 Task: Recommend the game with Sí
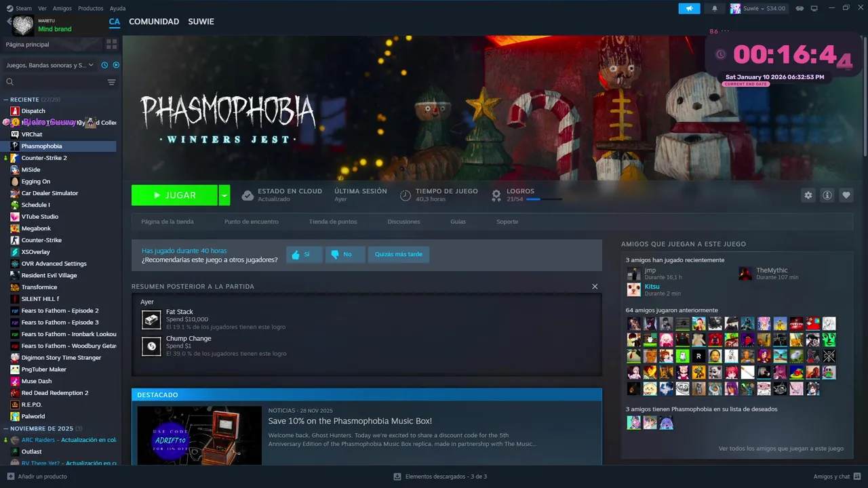pos(304,254)
